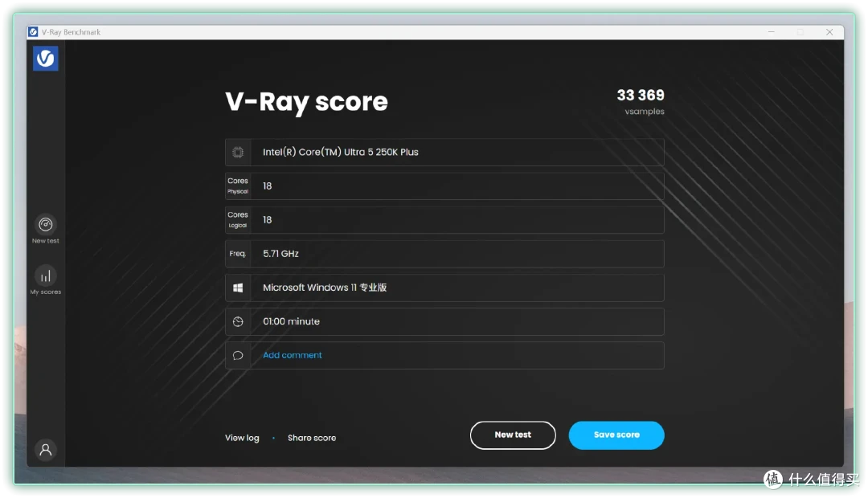
Task: Click the 5.71 GHz frequency value
Action: tap(280, 254)
